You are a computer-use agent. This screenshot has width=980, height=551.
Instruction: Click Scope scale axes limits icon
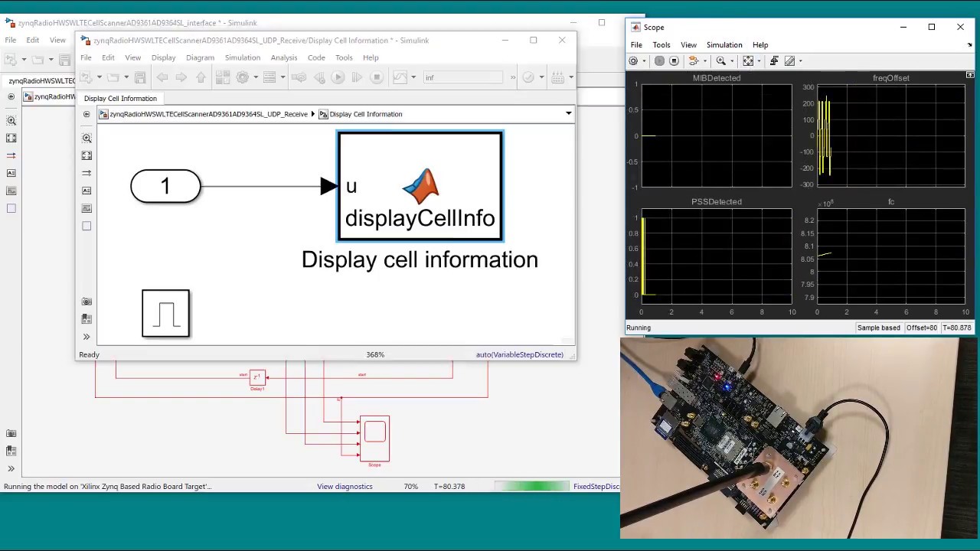pyautogui.click(x=748, y=60)
